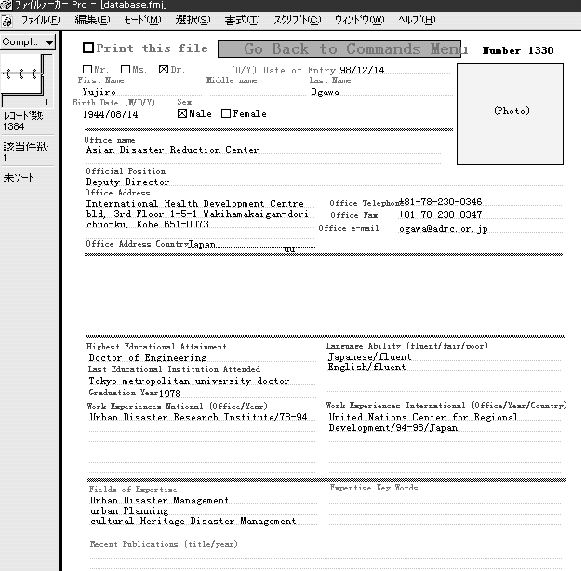581x571 pixels.
Task: Click the Japanese/fluent language field
Action: 445,357
